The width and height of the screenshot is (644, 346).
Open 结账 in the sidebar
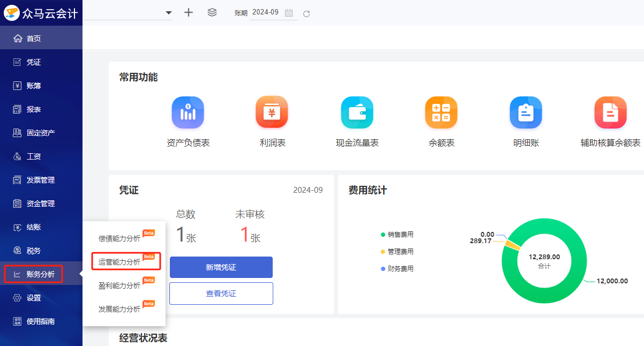(41, 227)
